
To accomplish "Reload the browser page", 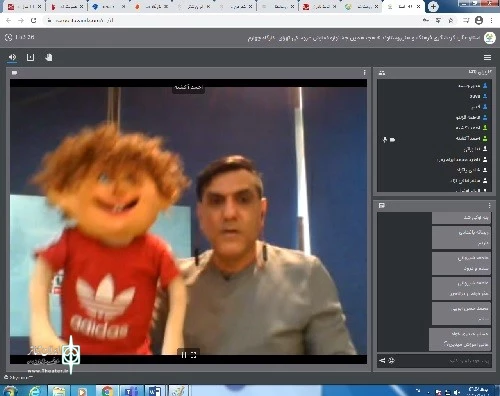I will 33,21.
